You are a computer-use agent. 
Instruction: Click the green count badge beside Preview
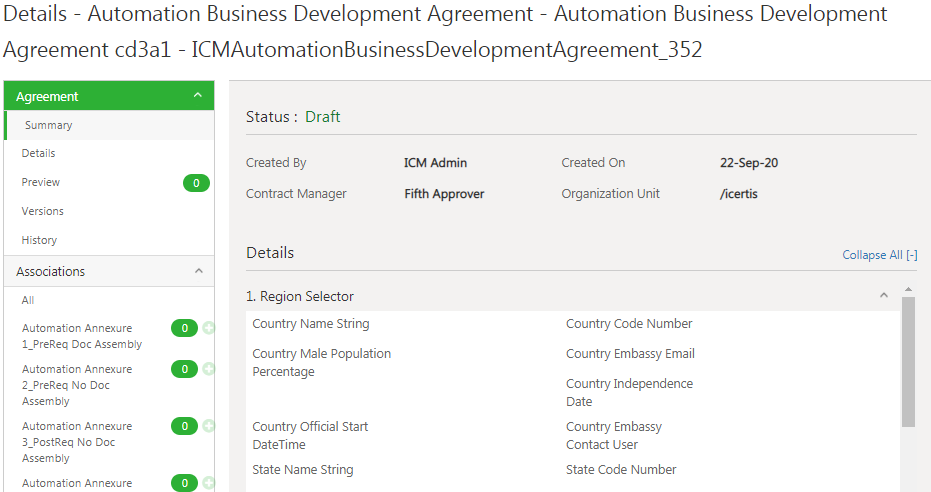pyautogui.click(x=196, y=183)
